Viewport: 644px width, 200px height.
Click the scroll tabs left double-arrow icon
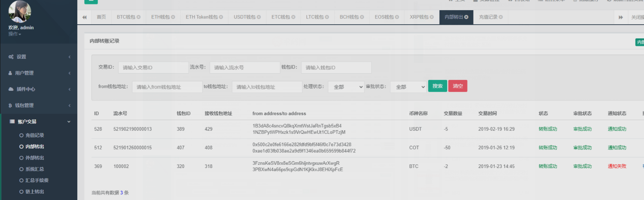84,17
